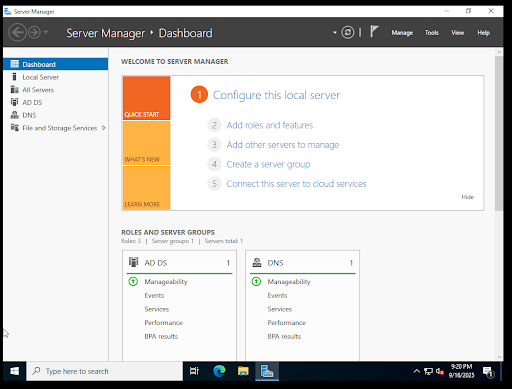This screenshot has width=512, height=389.
Task: Open Performance in DNS tile
Action: (286, 323)
